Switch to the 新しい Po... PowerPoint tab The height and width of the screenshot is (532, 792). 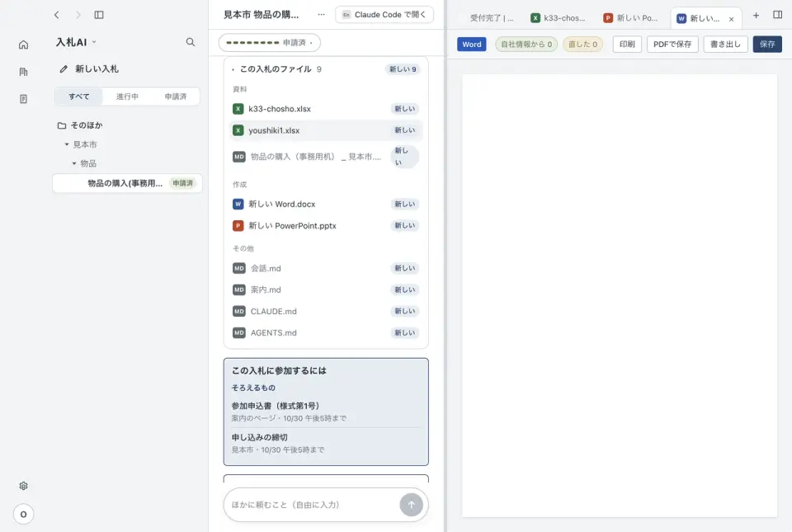click(631, 18)
